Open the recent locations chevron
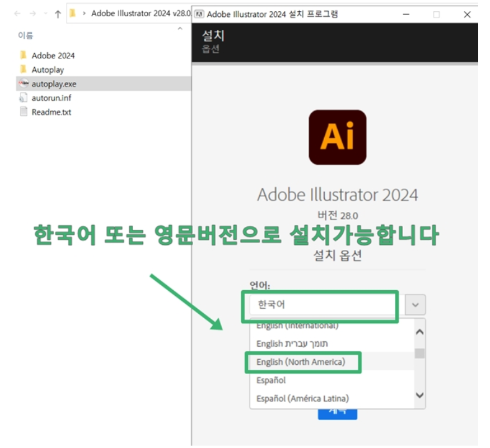Screen dimensions: 490x448 (x=44, y=14)
